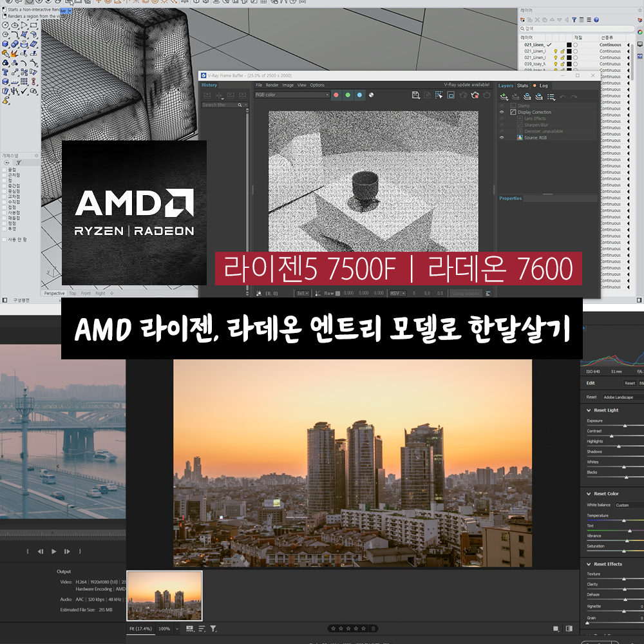
Task: Click the load layer preset icon in V-Ray Layers
Action: [x=539, y=97]
